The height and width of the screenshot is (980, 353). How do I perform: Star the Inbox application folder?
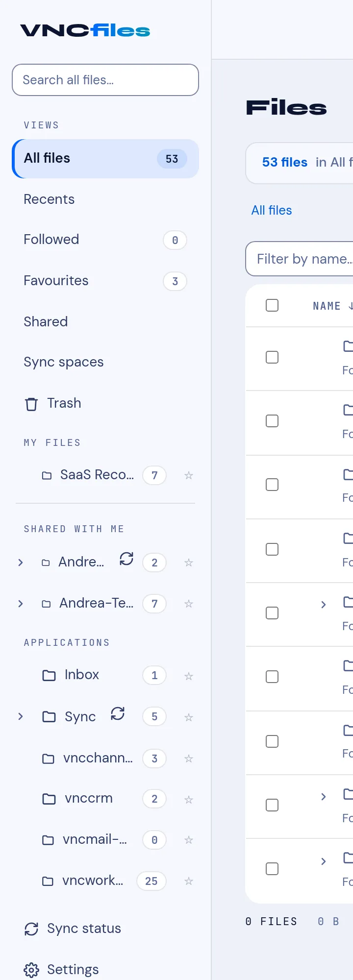click(188, 676)
